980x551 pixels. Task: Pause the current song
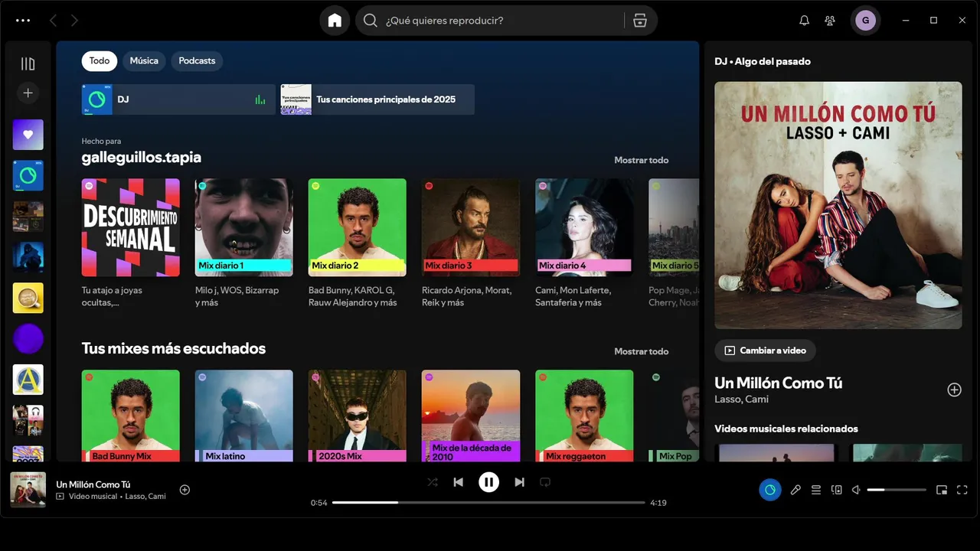[488, 482]
